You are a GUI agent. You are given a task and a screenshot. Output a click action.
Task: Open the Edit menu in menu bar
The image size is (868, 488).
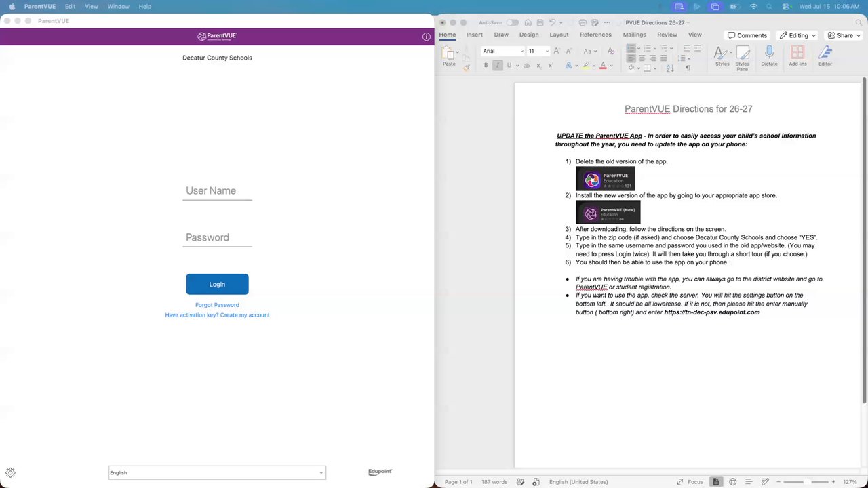[x=70, y=6]
